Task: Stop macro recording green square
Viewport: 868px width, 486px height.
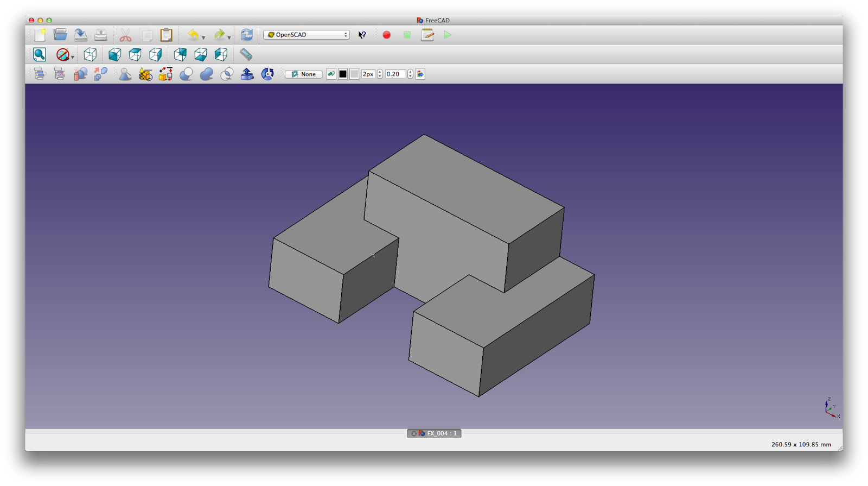Action: pos(407,35)
